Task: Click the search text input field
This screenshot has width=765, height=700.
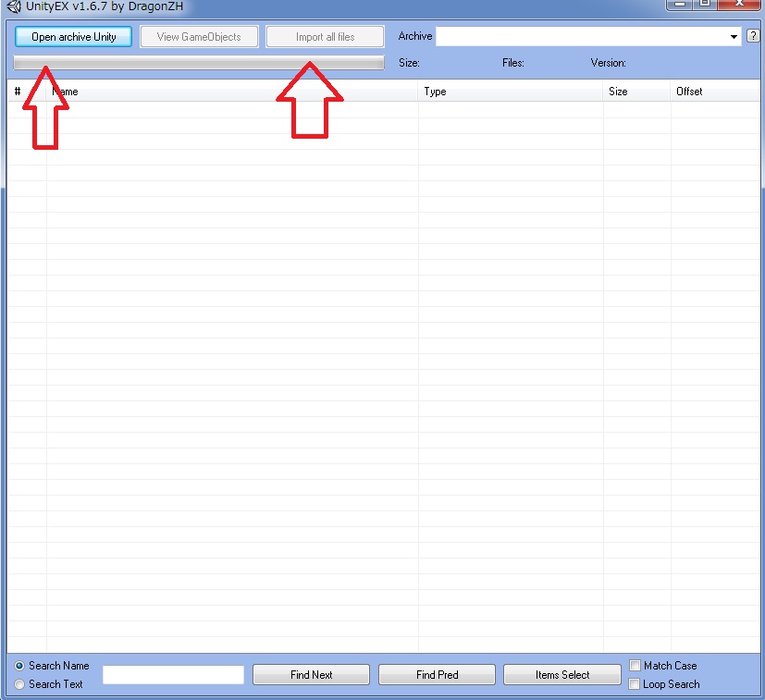Action: (x=173, y=675)
